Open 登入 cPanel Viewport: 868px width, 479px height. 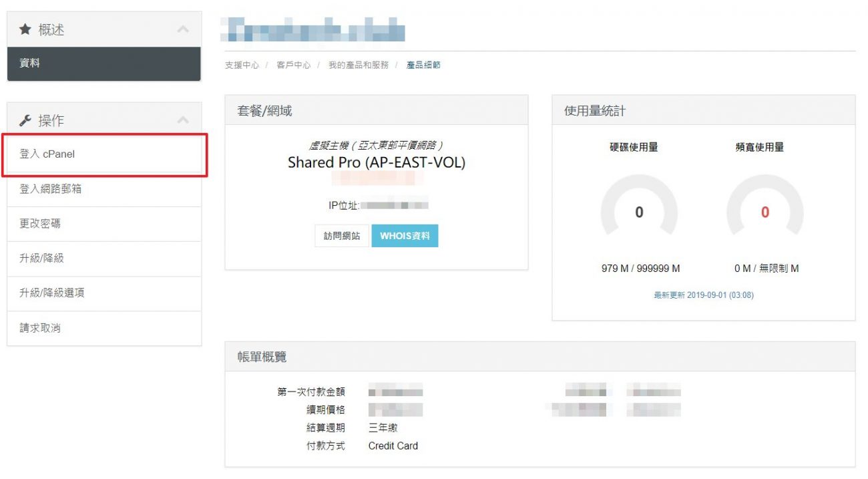click(x=104, y=154)
